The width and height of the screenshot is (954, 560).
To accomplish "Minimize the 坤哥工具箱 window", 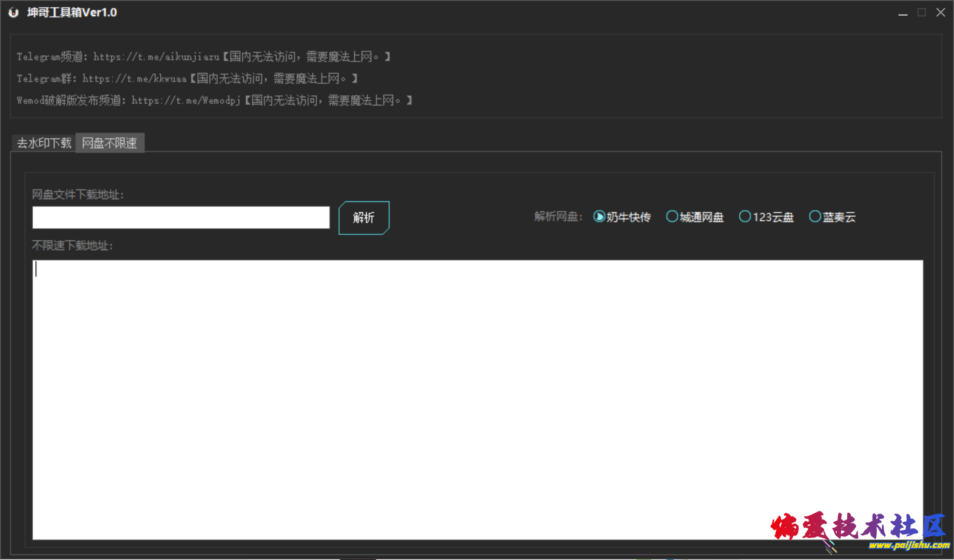I will coord(903,13).
